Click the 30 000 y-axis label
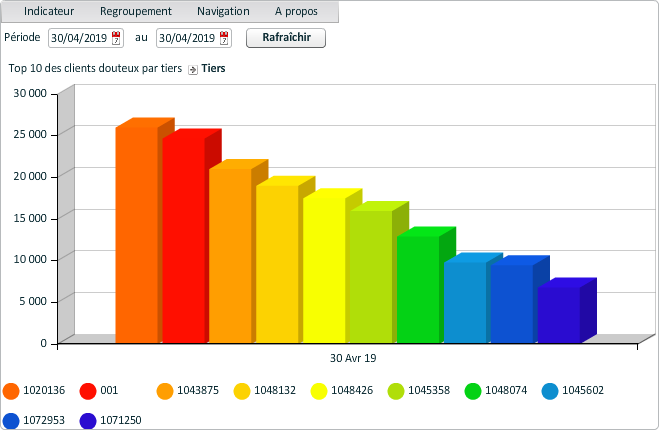 [30, 93]
